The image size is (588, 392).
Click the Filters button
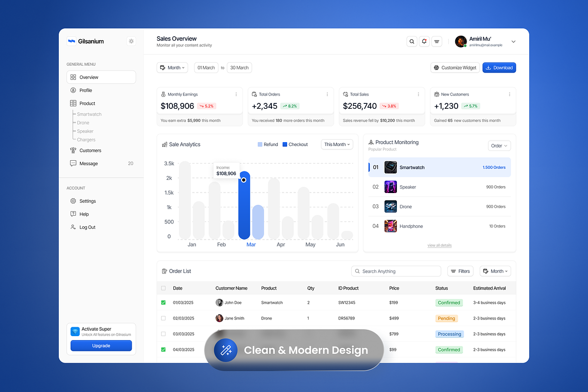coord(461,271)
